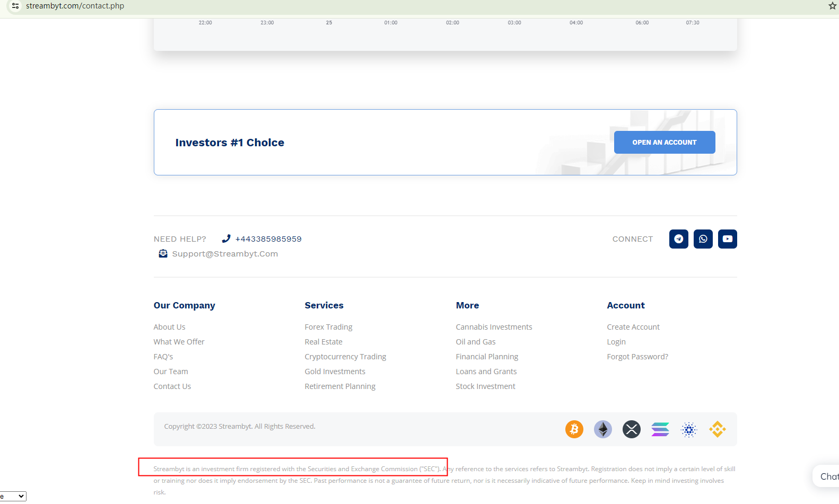Click the CONNECT label
The width and height of the screenshot is (839, 504).
pos(633,239)
